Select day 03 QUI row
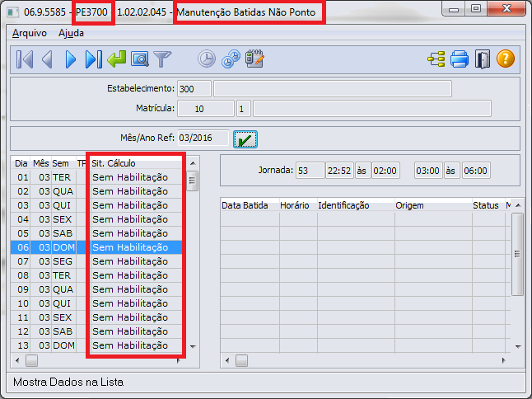 pyautogui.click(x=96, y=205)
